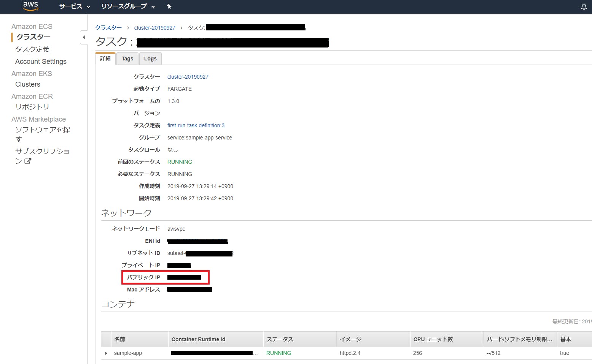592x364 pixels.
Task: Click the AWS logo home icon
Action: pos(30,6)
